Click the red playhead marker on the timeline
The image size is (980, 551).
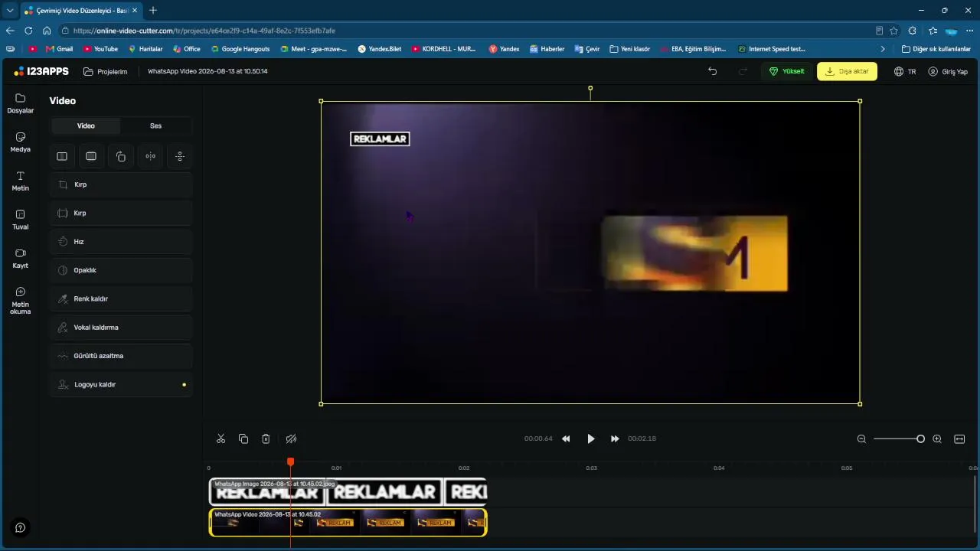pyautogui.click(x=290, y=461)
